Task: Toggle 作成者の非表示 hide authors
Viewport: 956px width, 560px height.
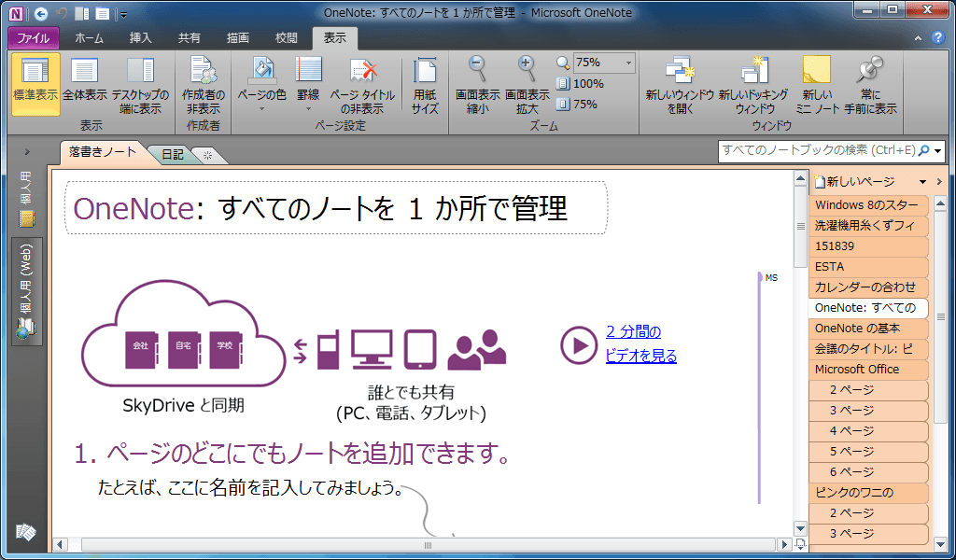Action: click(x=203, y=84)
